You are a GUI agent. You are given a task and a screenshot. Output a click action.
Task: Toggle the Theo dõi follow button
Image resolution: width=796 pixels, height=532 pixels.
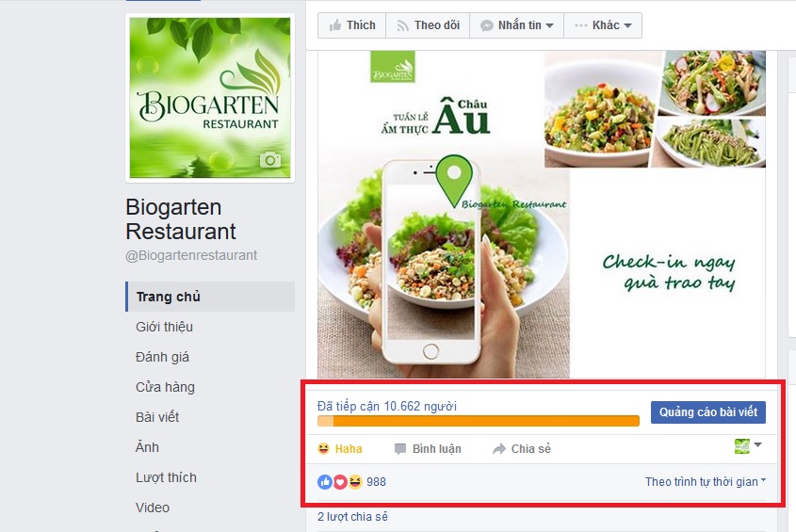pyautogui.click(x=428, y=25)
